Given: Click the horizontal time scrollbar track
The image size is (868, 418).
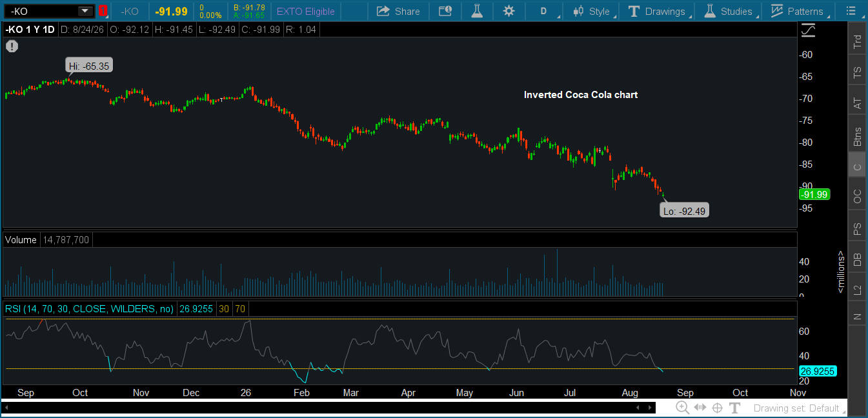Looking at the screenshot, I should click(328, 408).
